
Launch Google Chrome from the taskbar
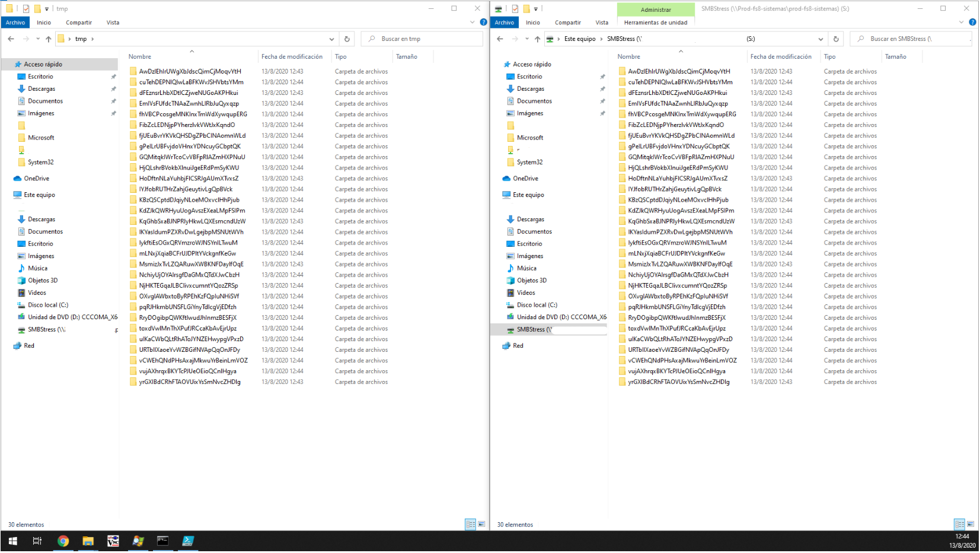[64, 541]
